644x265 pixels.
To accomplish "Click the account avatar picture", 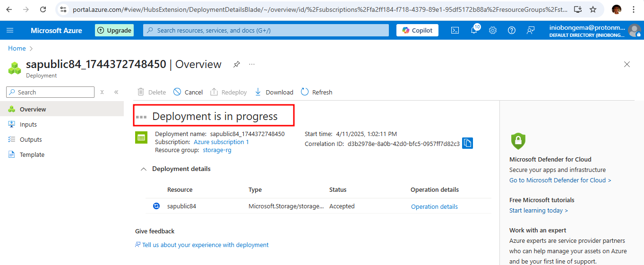I will (x=635, y=30).
